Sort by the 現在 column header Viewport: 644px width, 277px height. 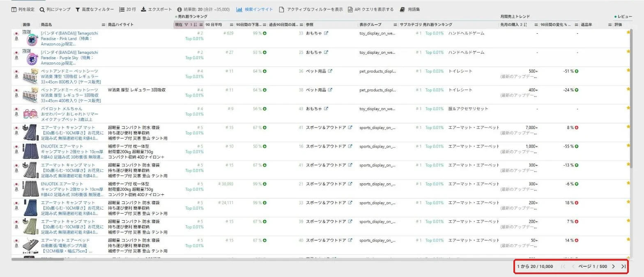click(179, 25)
